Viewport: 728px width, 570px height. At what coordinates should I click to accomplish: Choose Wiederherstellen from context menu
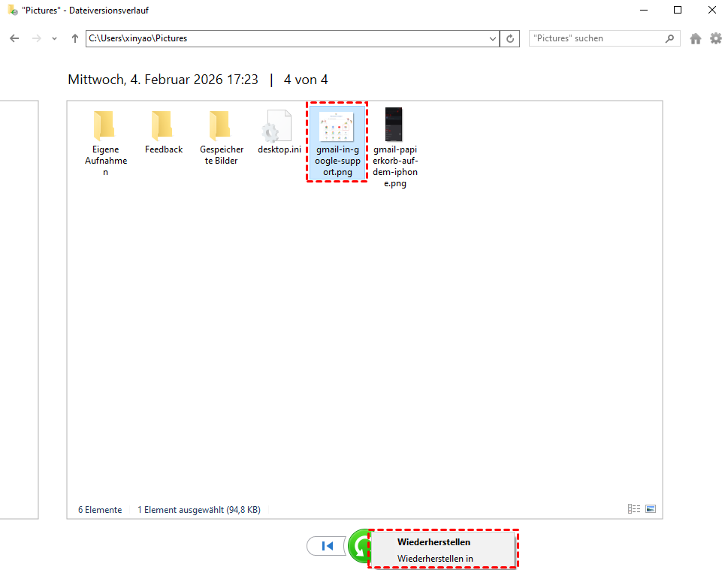coord(433,541)
